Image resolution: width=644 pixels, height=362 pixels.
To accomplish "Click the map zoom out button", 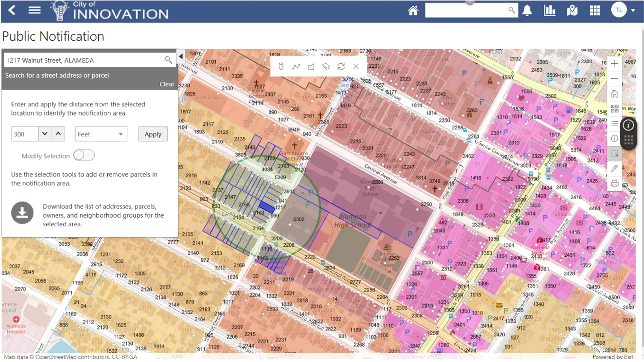I will point(614,78).
